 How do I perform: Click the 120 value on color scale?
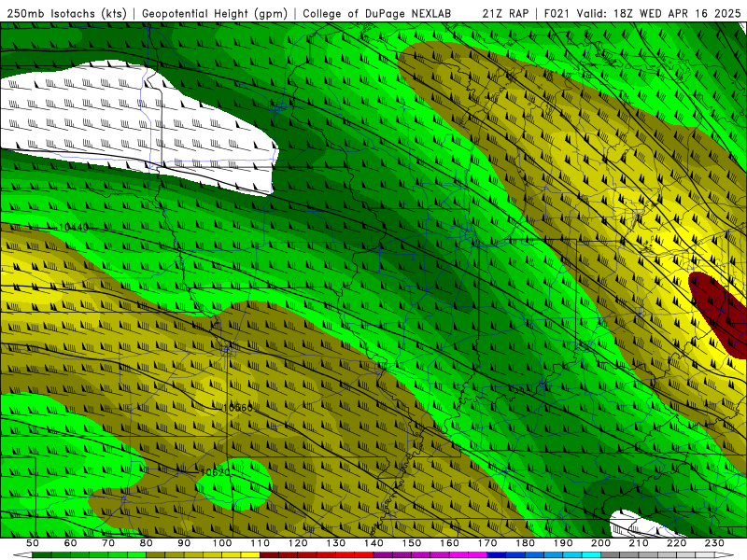click(x=298, y=543)
